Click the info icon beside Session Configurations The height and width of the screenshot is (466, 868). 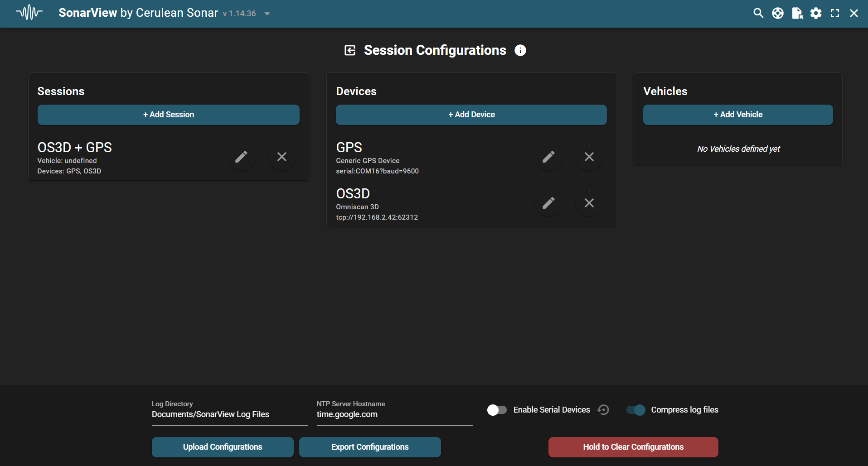point(520,50)
